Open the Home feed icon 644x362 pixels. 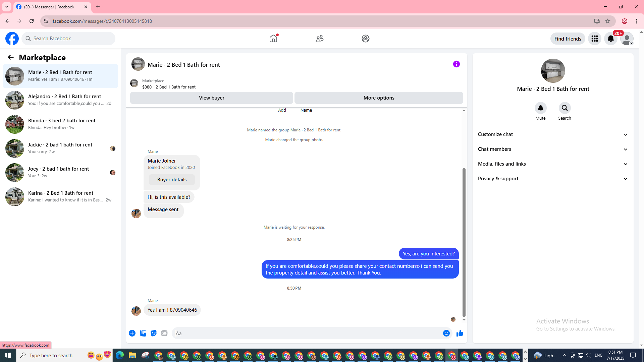tap(273, 39)
